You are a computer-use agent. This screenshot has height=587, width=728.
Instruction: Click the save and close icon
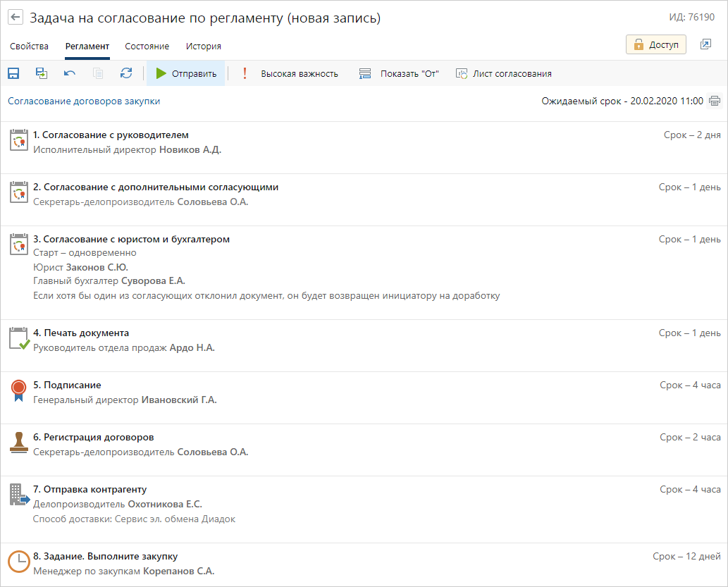(x=42, y=73)
